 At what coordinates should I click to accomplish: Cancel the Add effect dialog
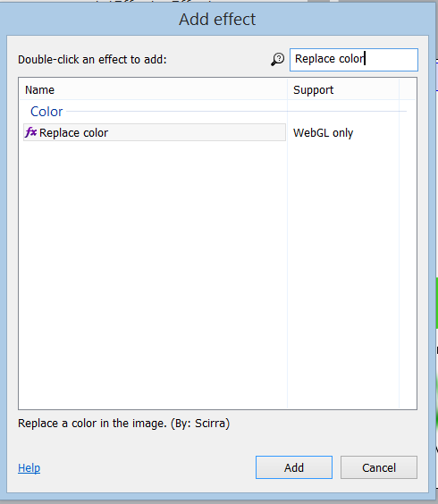pos(379,467)
